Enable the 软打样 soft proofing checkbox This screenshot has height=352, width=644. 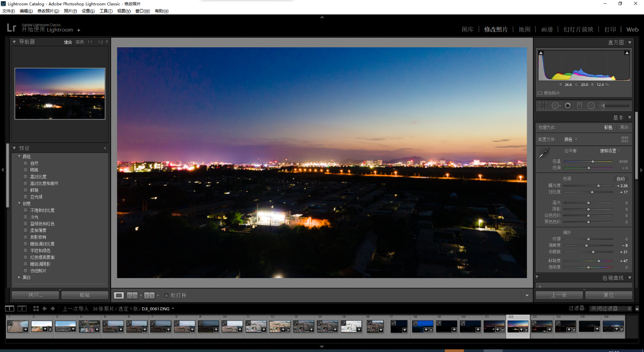(167, 295)
